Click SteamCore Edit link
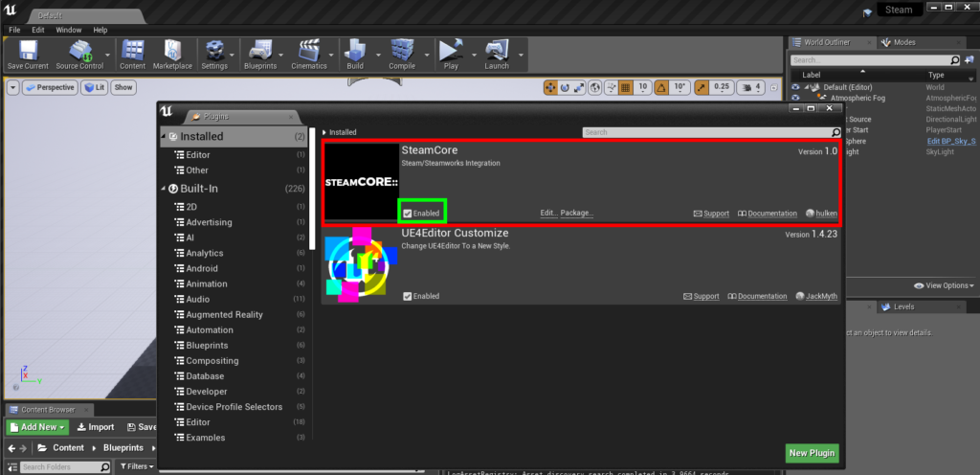The width and height of the screenshot is (980, 475). [548, 214]
